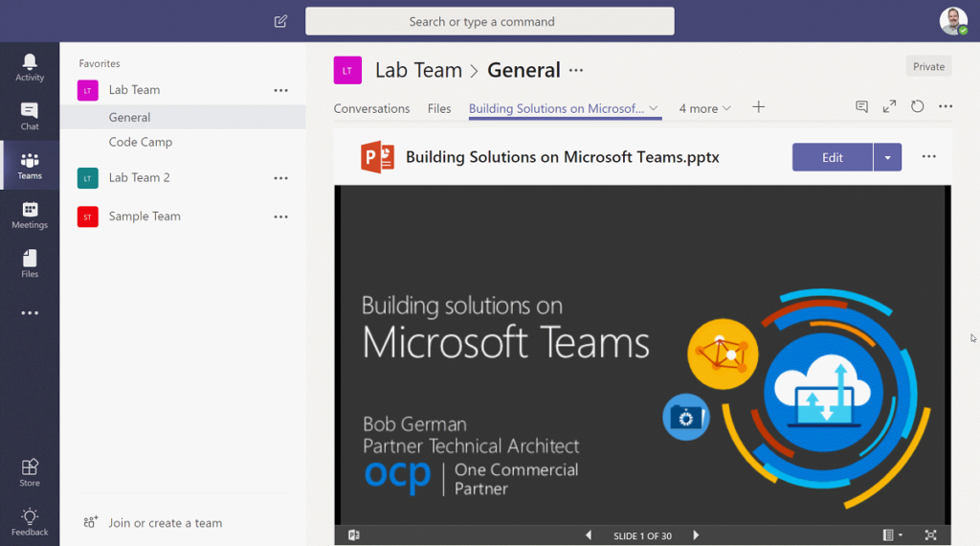Open General channel more options ellipsis

pos(576,70)
